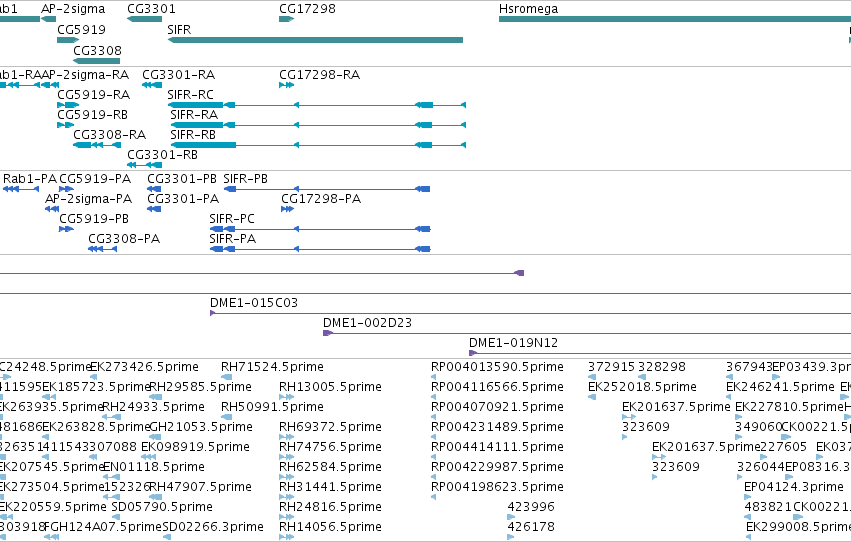This screenshot has height=542, width=851.
Task: Click the DME1-002D23 clone marker
Action: (327, 333)
